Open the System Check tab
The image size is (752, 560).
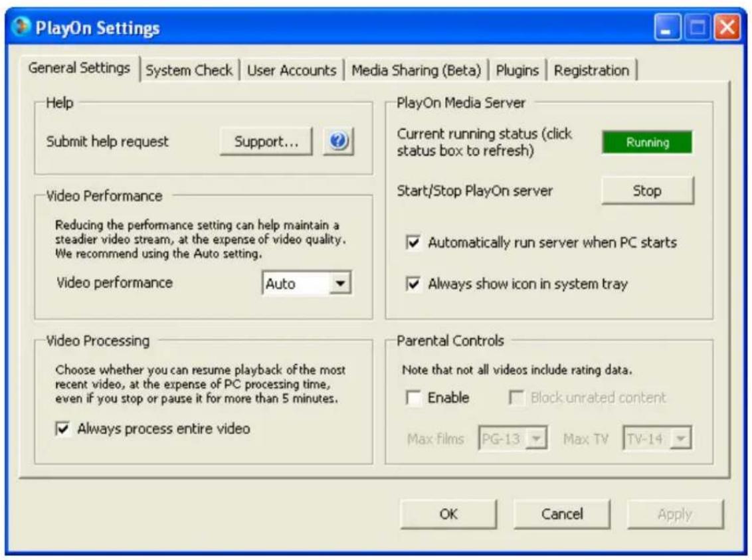pyautogui.click(x=189, y=70)
